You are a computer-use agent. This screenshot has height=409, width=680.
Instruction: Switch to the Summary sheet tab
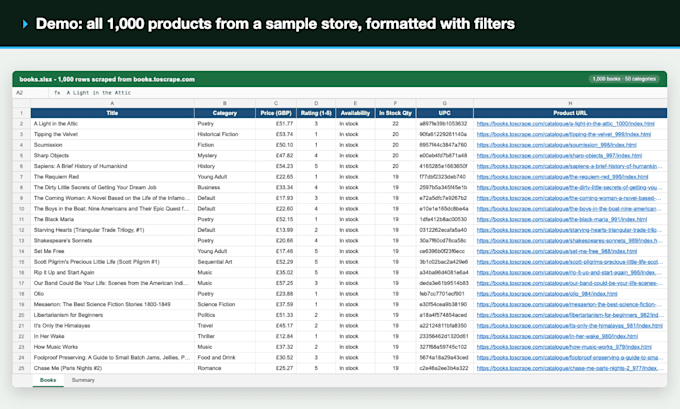tap(83, 380)
